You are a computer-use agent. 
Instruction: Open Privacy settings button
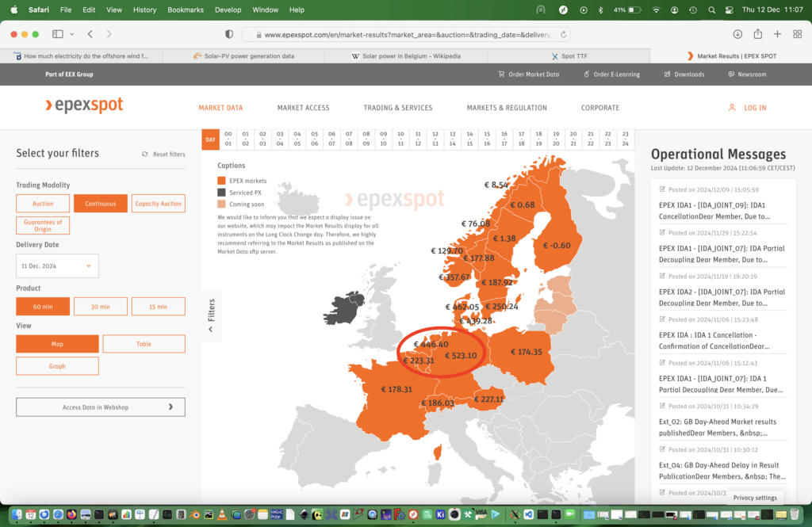[755, 498]
